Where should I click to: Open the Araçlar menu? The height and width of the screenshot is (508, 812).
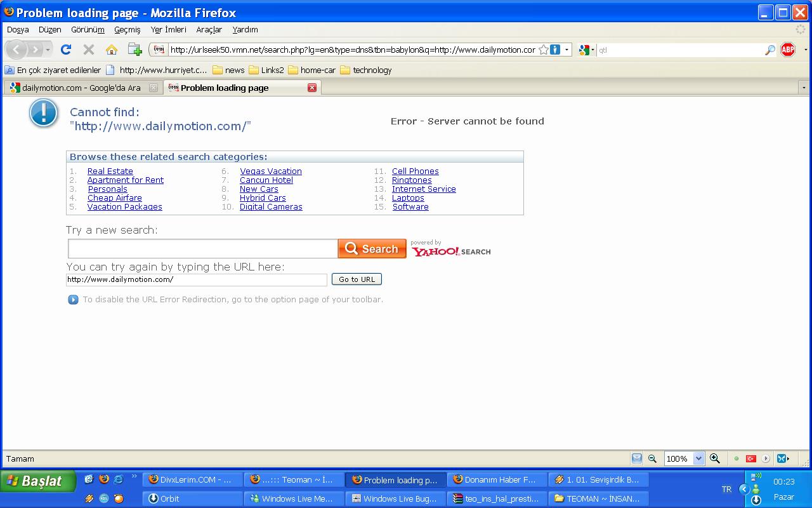pos(209,29)
